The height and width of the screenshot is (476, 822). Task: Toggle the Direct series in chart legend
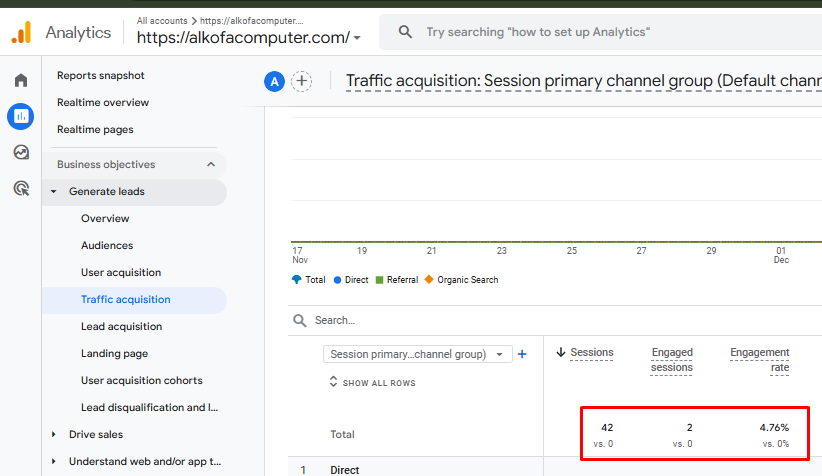click(x=351, y=280)
